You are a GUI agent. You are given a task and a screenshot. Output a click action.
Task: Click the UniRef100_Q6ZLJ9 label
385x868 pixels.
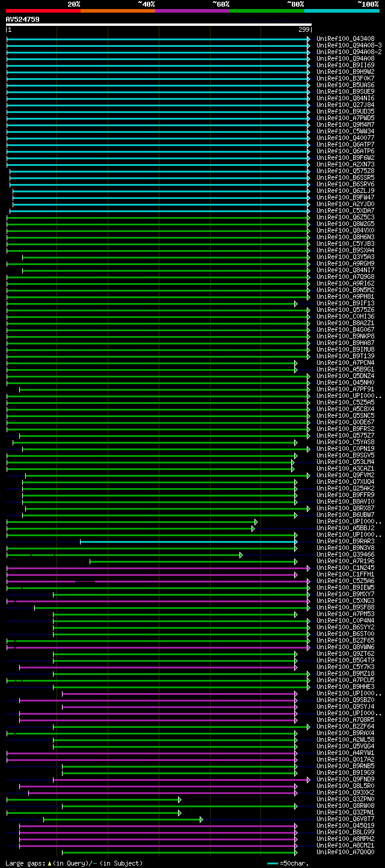point(345,191)
